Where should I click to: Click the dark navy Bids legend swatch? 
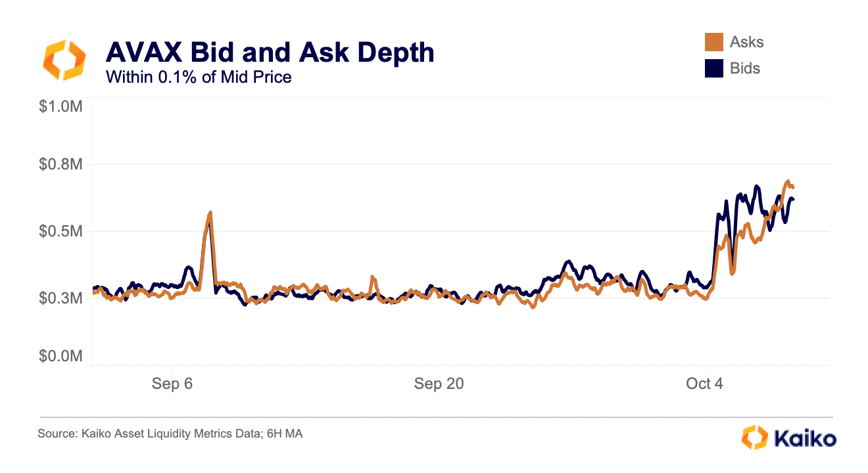point(714,68)
